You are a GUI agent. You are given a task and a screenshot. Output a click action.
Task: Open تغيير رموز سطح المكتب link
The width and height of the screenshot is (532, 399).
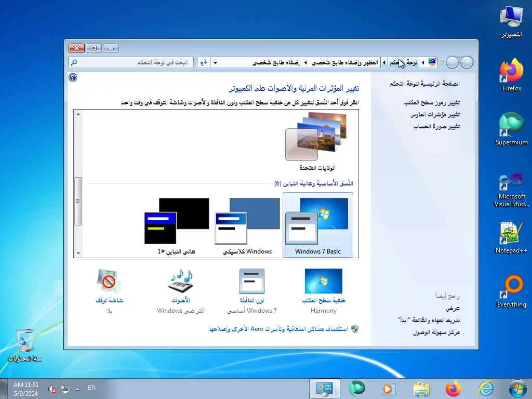pyautogui.click(x=432, y=102)
